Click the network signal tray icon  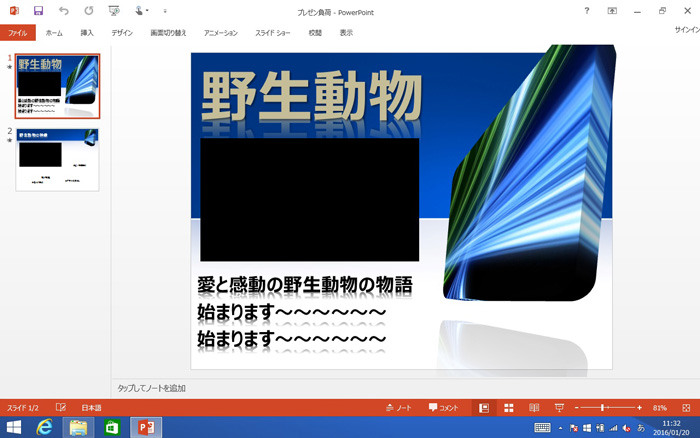point(614,428)
